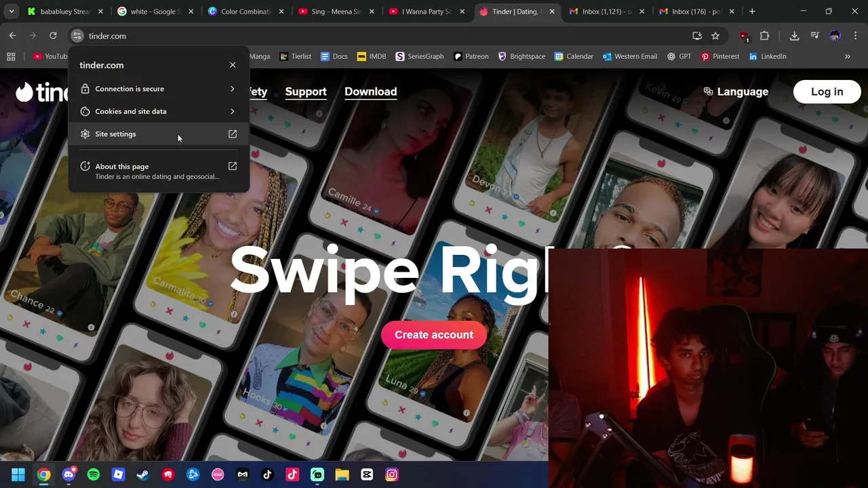Reload the Tinder page
This screenshot has width=868, height=488.
click(53, 36)
